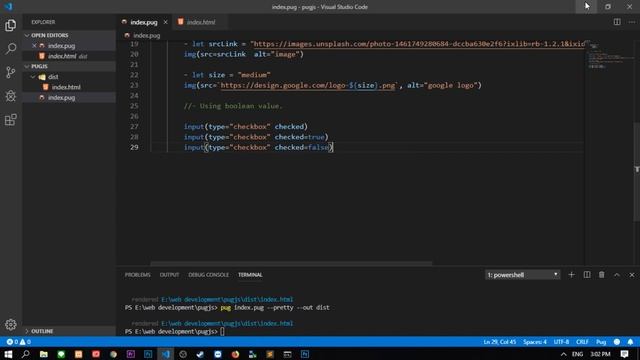Viewport: 640px width, 360px height.
Task: Open File Explorer from taskbar
Action: 43,354
